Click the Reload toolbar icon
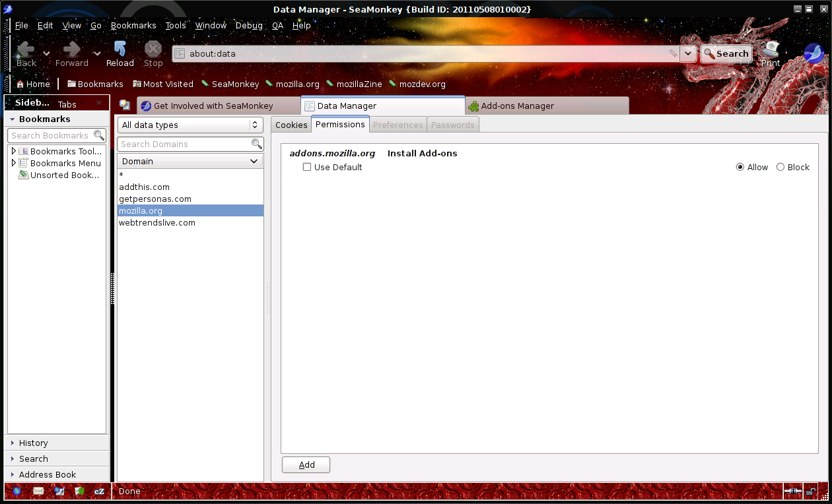 (120, 53)
